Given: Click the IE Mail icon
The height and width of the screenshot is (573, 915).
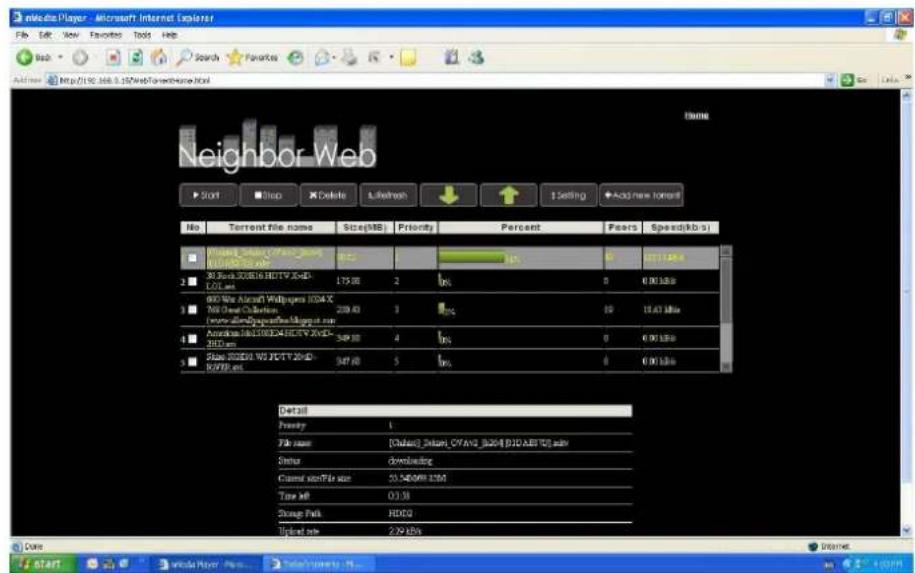Looking at the screenshot, I should tap(322, 57).
